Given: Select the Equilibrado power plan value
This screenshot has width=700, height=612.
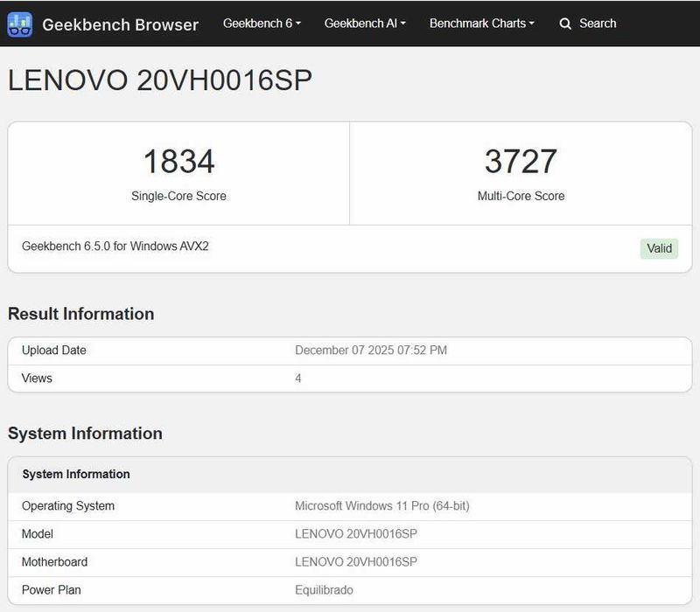Looking at the screenshot, I should coord(324,590).
